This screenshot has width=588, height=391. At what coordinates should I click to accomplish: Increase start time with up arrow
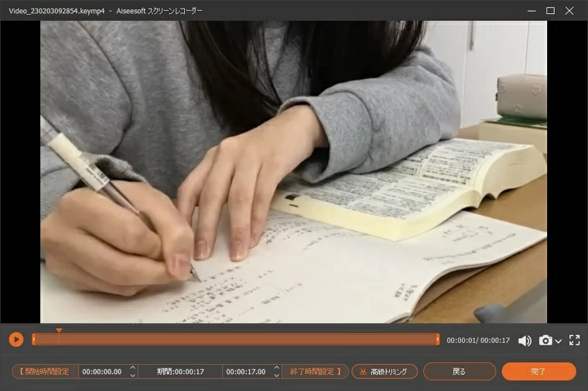point(132,368)
